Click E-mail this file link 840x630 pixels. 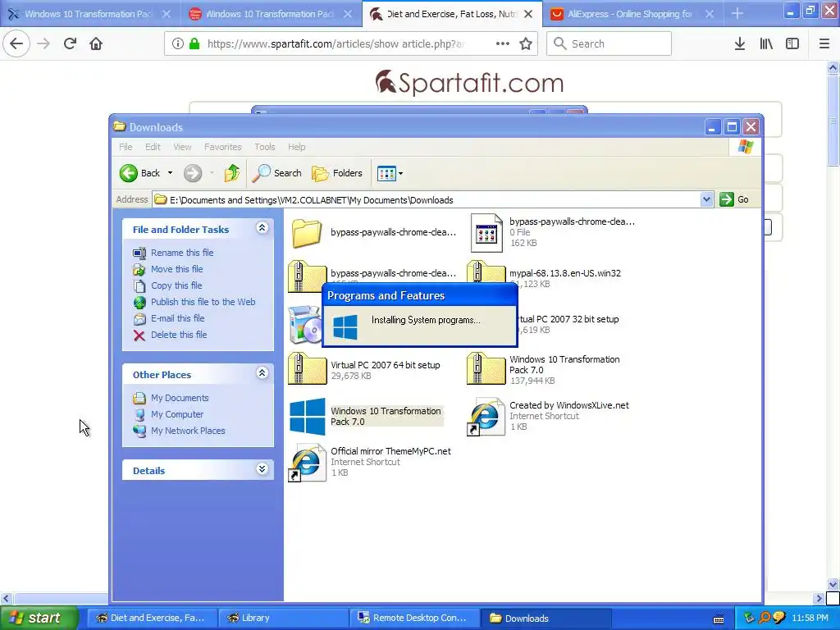177,318
